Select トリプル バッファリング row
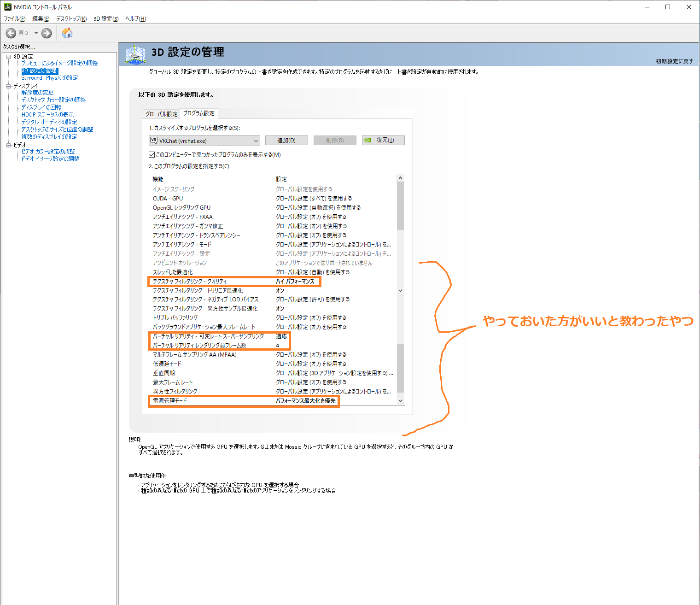Screen dimensions: 700x605 pyautogui.click(x=273, y=318)
